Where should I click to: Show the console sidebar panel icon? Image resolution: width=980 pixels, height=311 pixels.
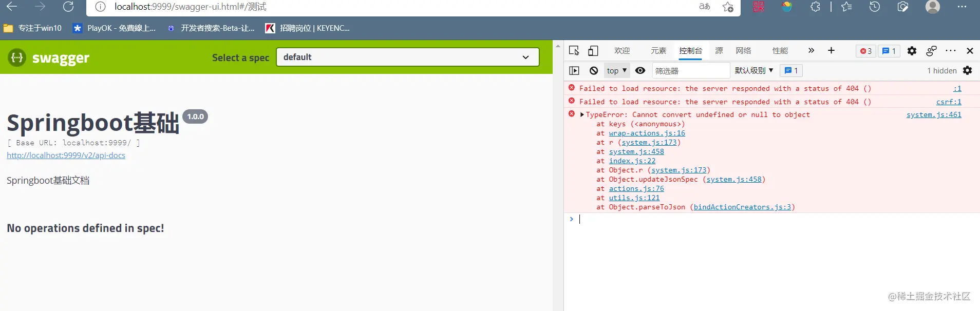574,71
